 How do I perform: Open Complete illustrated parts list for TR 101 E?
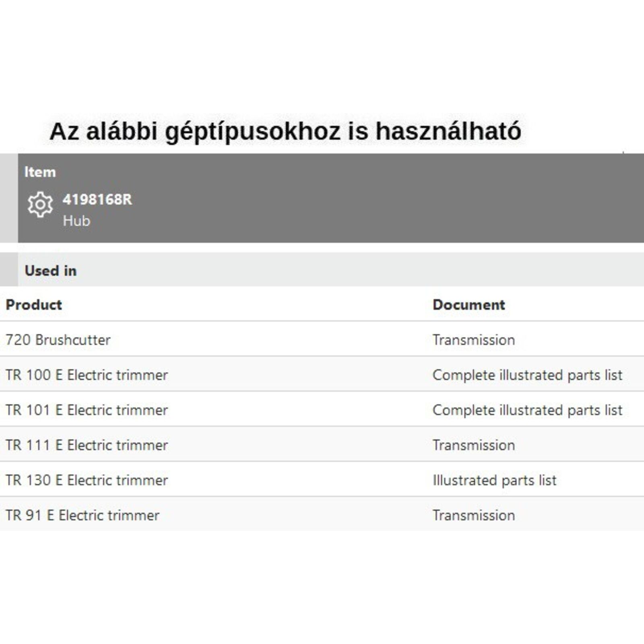[527, 410]
